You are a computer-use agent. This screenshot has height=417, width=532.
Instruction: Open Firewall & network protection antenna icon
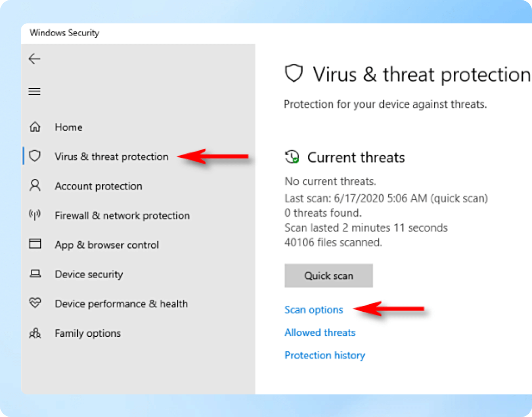click(35, 215)
